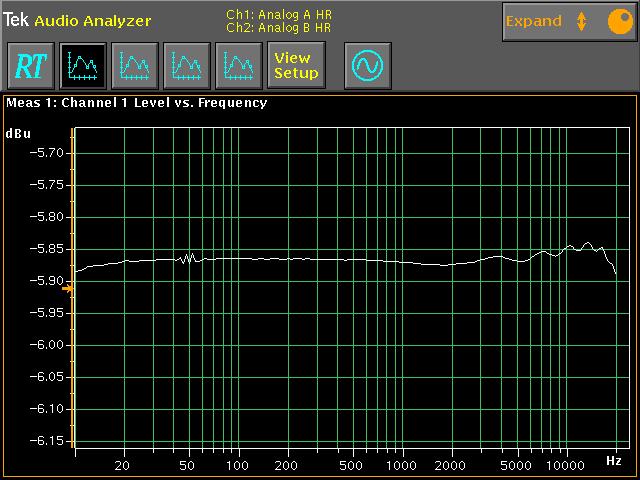
Task: Click the Tek Audio Analyzer title
Action: 77,20
